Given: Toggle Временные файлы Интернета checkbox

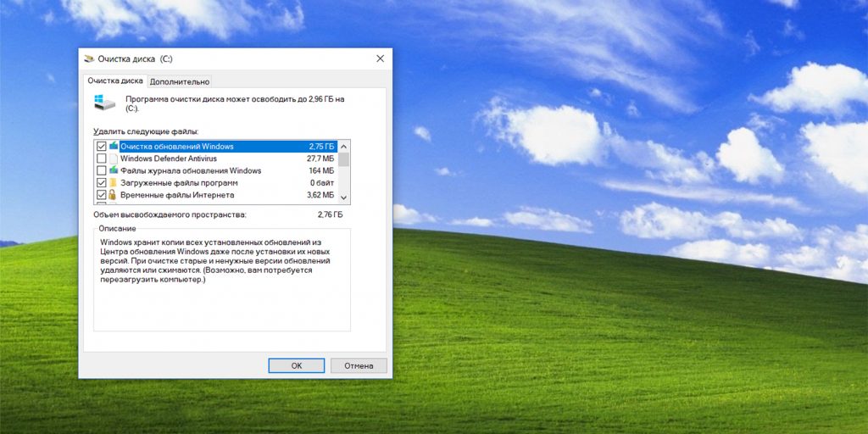Looking at the screenshot, I should [102, 195].
